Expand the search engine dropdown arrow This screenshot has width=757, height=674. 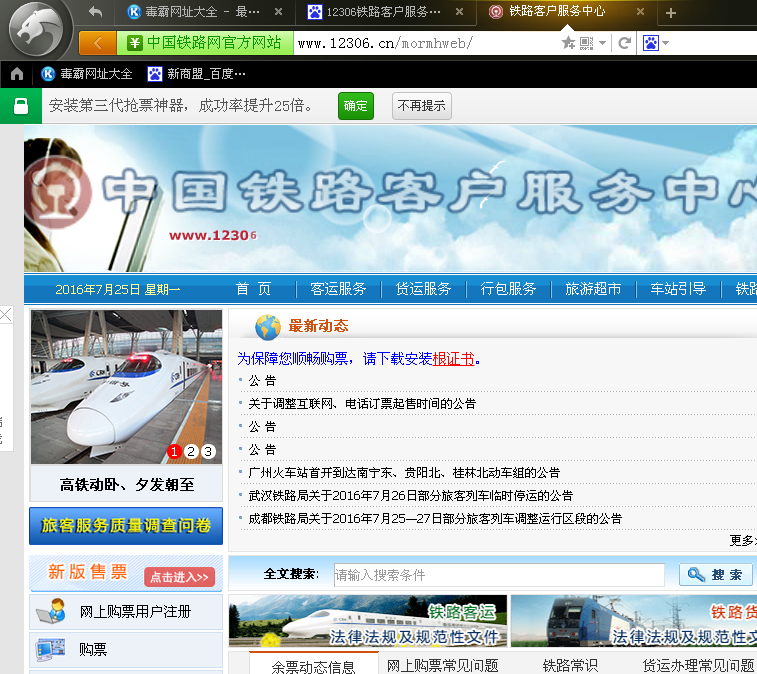click(666, 43)
